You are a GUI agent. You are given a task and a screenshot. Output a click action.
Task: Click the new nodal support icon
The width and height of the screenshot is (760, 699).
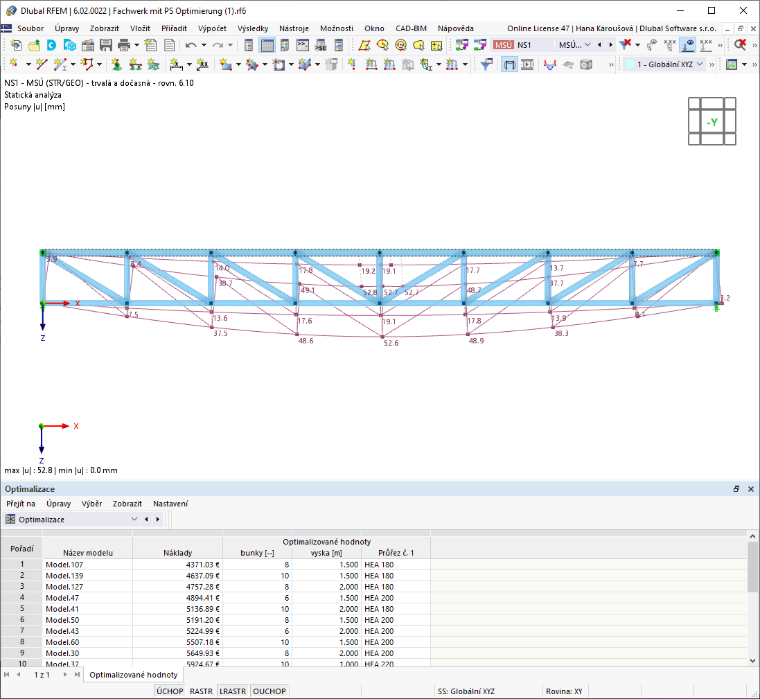click(x=116, y=64)
